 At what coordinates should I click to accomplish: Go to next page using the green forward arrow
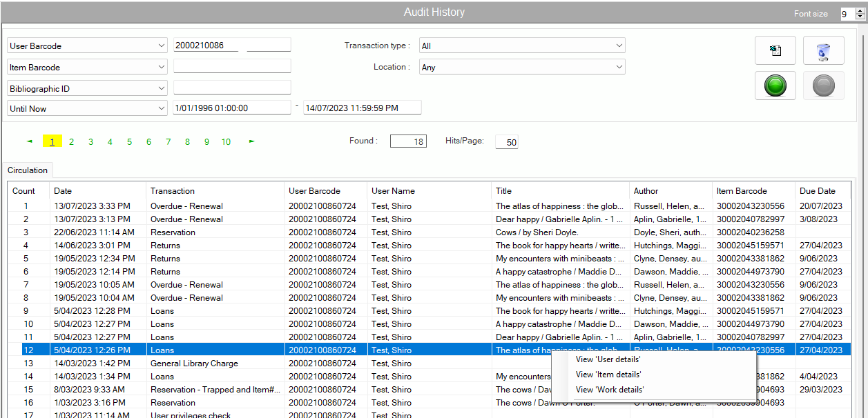[251, 141]
